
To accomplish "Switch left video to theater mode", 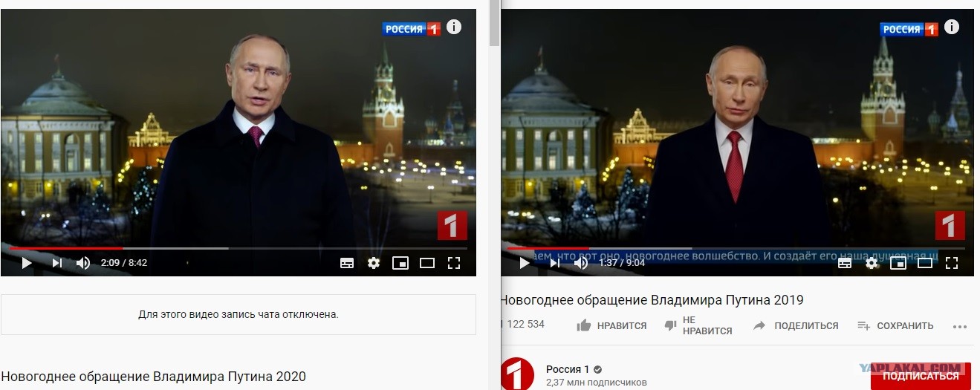I will click(427, 263).
